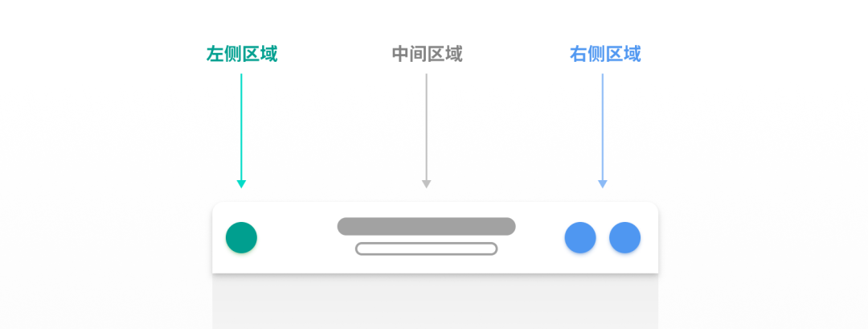Click the gap between the two blue circles
The width and height of the screenshot is (868, 329).
pos(603,237)
